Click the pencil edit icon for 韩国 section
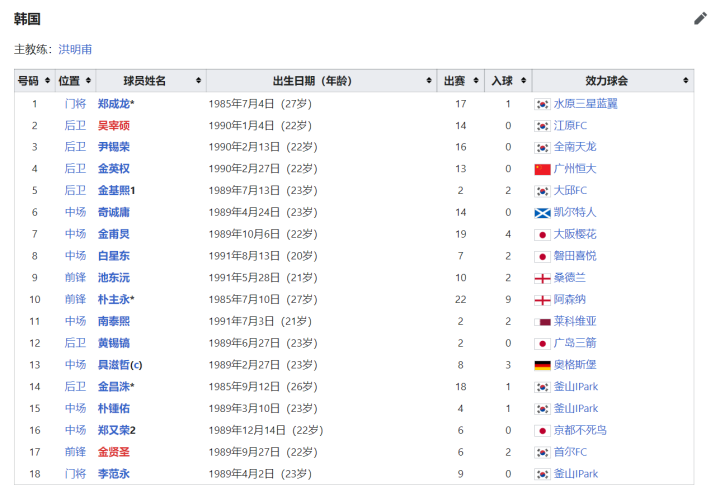The height and width of the screenshot is (488, 720). click(x=700, y=19)
